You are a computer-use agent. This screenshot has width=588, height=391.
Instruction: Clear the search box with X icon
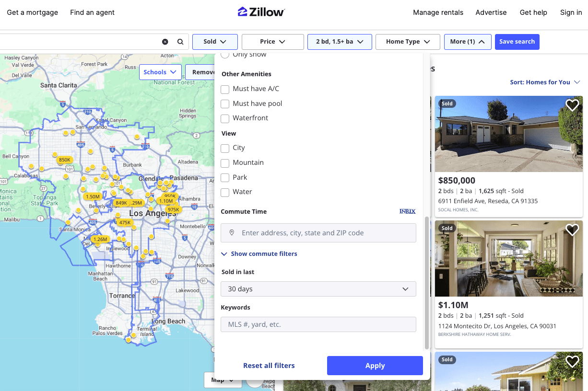165,42
